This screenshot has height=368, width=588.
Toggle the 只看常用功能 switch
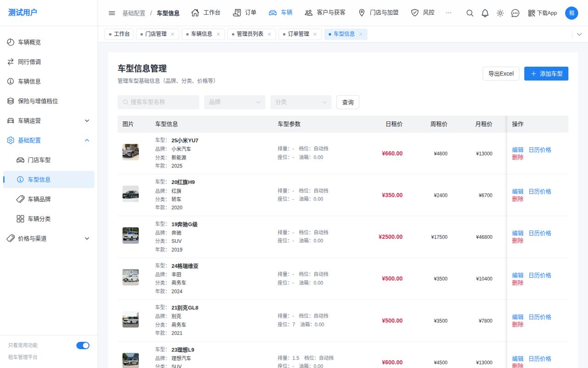click(x=83, y=345)
